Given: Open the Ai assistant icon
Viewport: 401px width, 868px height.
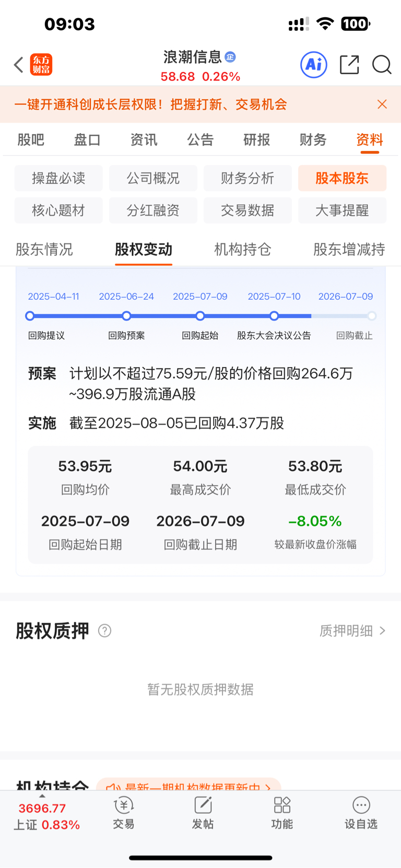Looking at the screenshot, I should pyautogui.click(x=314, y=65).
